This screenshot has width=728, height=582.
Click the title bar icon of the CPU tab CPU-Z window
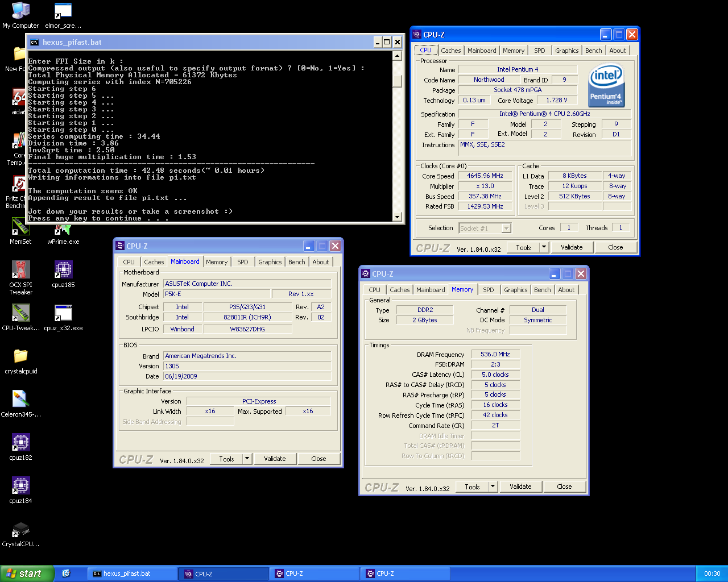(x=417, y=35)
